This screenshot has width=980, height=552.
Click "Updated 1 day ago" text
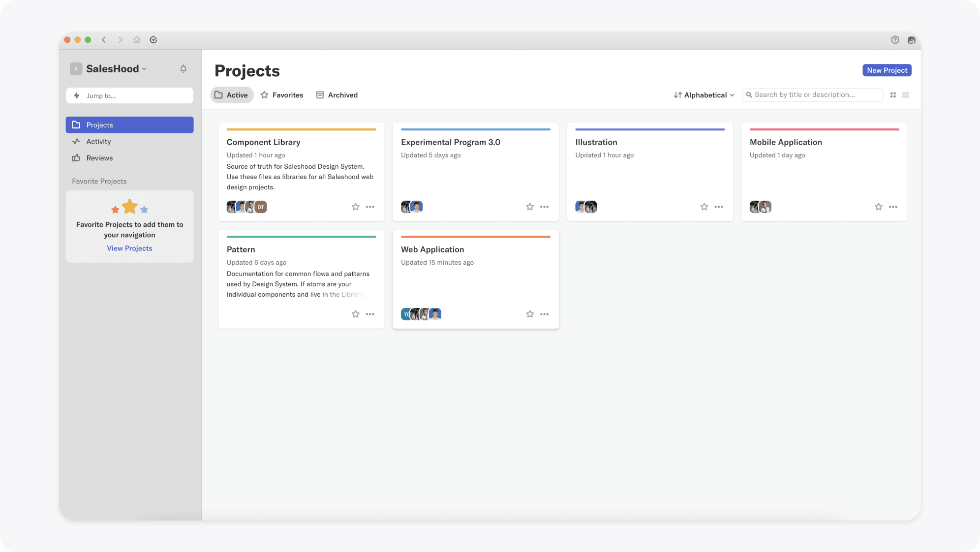777,155
